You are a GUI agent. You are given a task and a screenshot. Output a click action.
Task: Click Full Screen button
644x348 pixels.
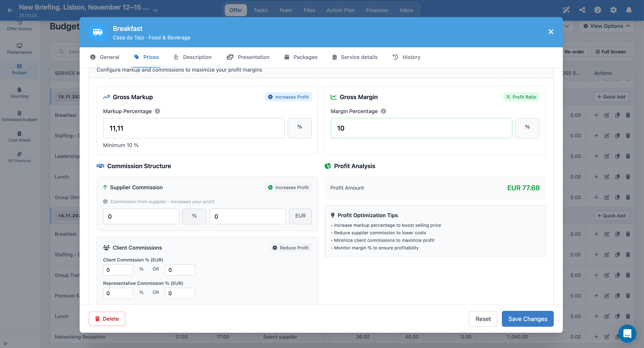(x=611, y=52)
